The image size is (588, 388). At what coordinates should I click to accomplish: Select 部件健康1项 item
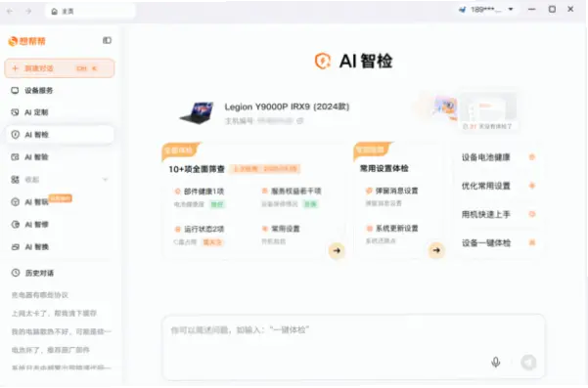tap(200, 192)
